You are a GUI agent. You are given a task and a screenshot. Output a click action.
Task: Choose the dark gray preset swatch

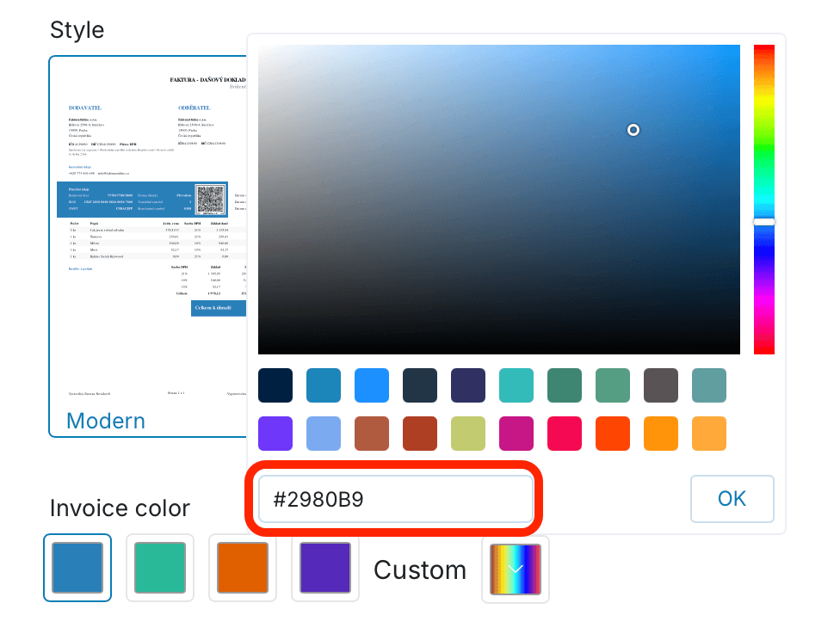[661, 385]
